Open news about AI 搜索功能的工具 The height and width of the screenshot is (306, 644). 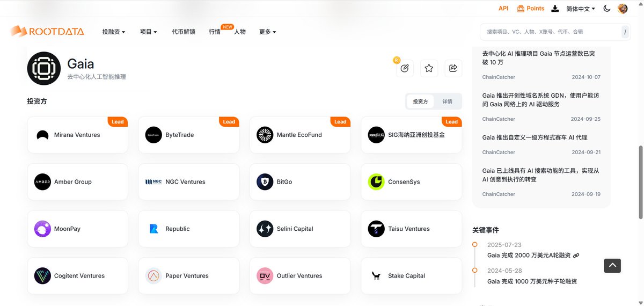pyautogui.click(x=540, y=175)
